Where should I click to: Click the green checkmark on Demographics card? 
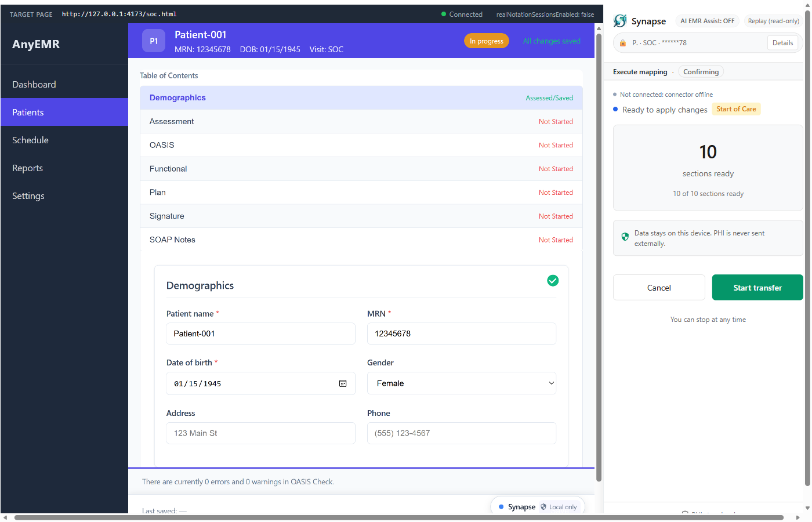tap(553, 280)
